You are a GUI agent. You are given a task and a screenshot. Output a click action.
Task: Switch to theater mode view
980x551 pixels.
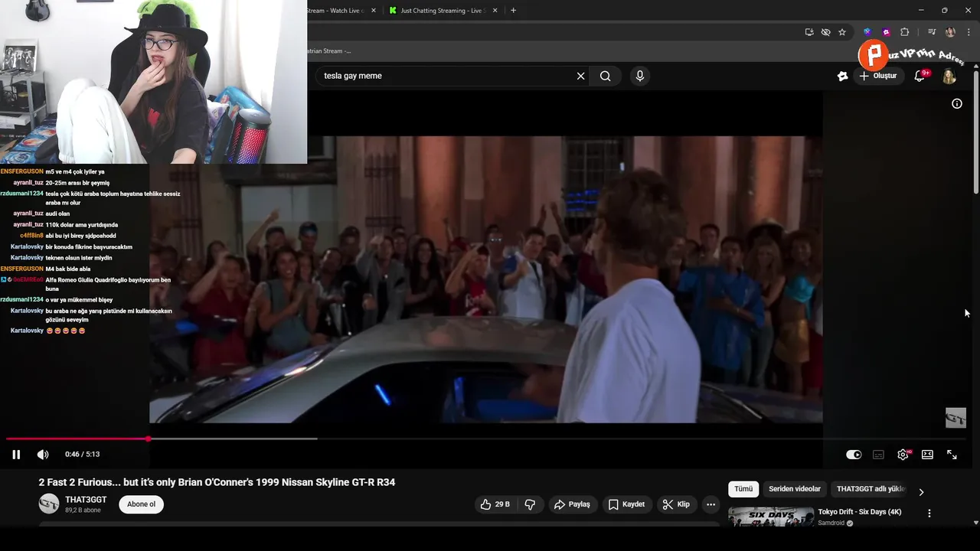(927, 455)
